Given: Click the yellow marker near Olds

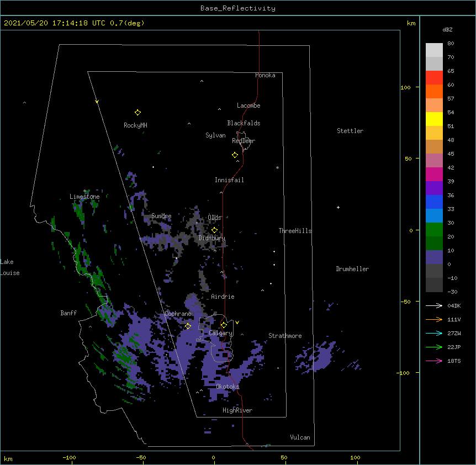Looking at the screenshot, I should (214, 230).
